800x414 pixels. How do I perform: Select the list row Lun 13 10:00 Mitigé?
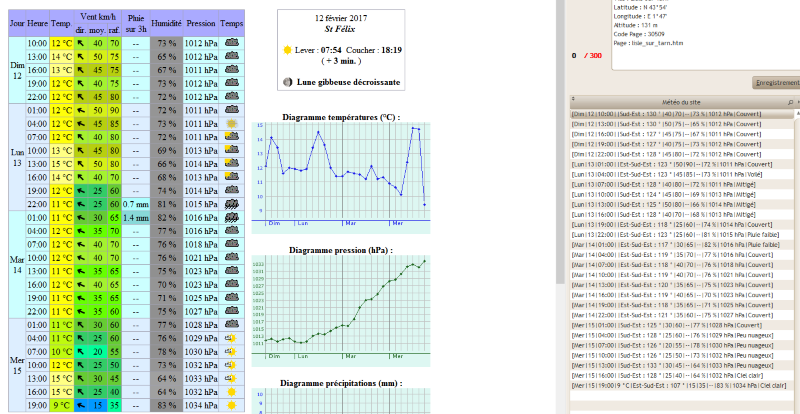click(x=682, y=194)
